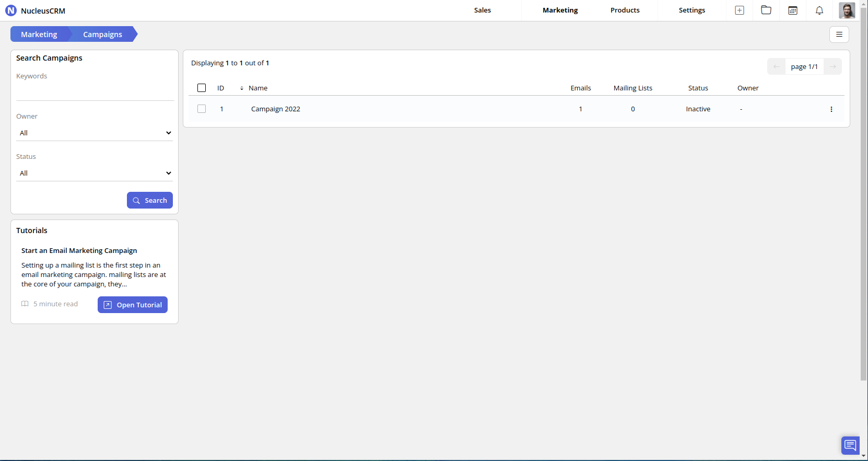868x461 pixels.
Task: Open the calendar icon in top bar
Action: (793, 10)
